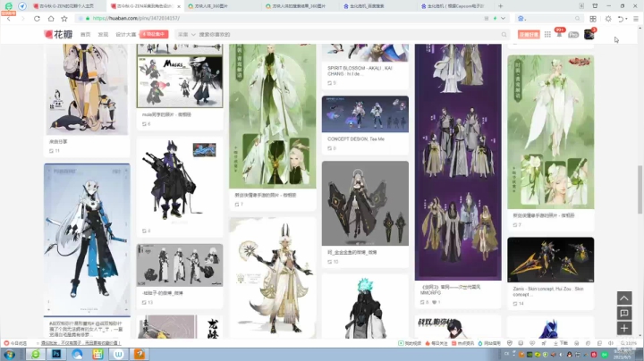Viewport: 644px width, 361px height.
Task: Open the 每日关注 status bar link
Action: (x=436, y=343)
